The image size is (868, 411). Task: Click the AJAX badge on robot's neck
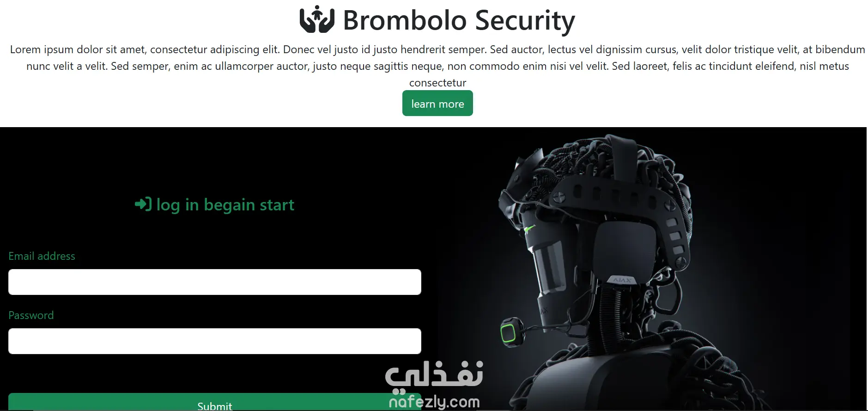(x=622, y=280)
